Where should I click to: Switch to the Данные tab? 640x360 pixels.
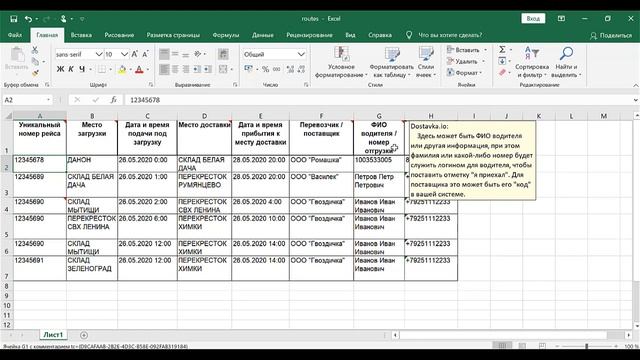pos(262,35)
